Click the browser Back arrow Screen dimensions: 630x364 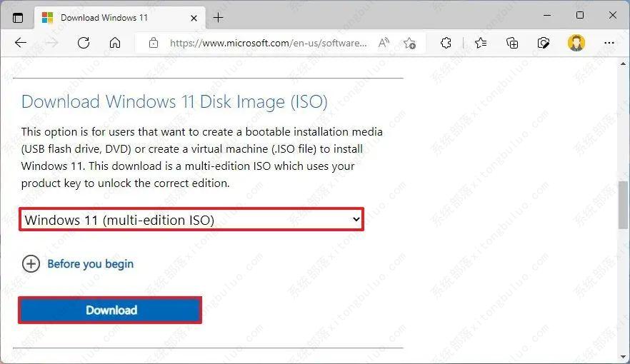coord(21,43)
